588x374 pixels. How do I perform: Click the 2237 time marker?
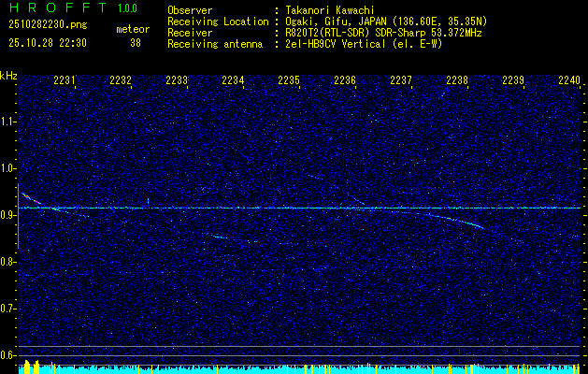(401, 80)
